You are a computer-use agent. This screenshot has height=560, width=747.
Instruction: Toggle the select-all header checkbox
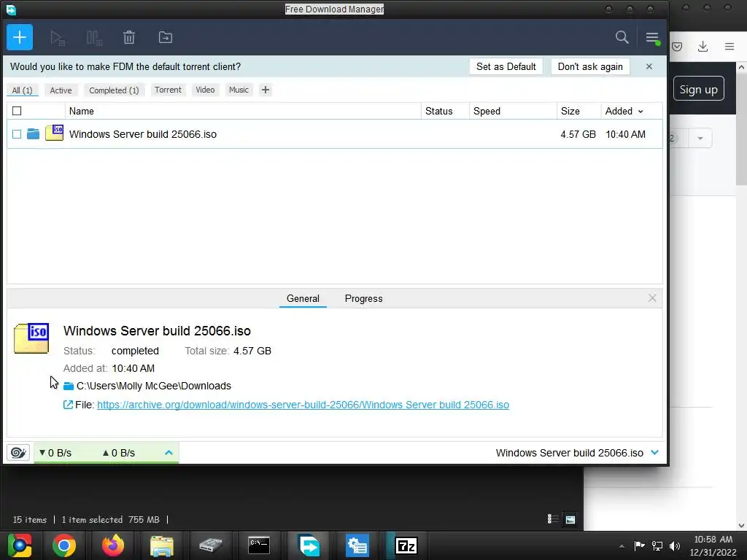[17, 111]
